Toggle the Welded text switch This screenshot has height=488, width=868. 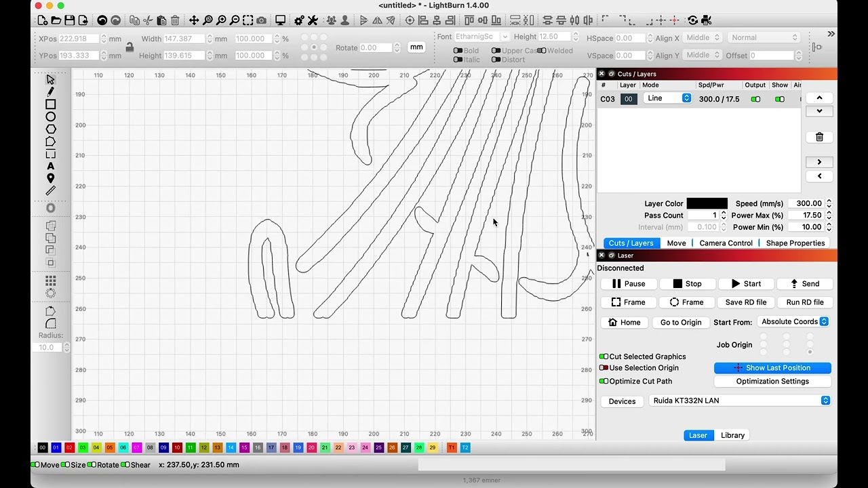click(541, 51)
